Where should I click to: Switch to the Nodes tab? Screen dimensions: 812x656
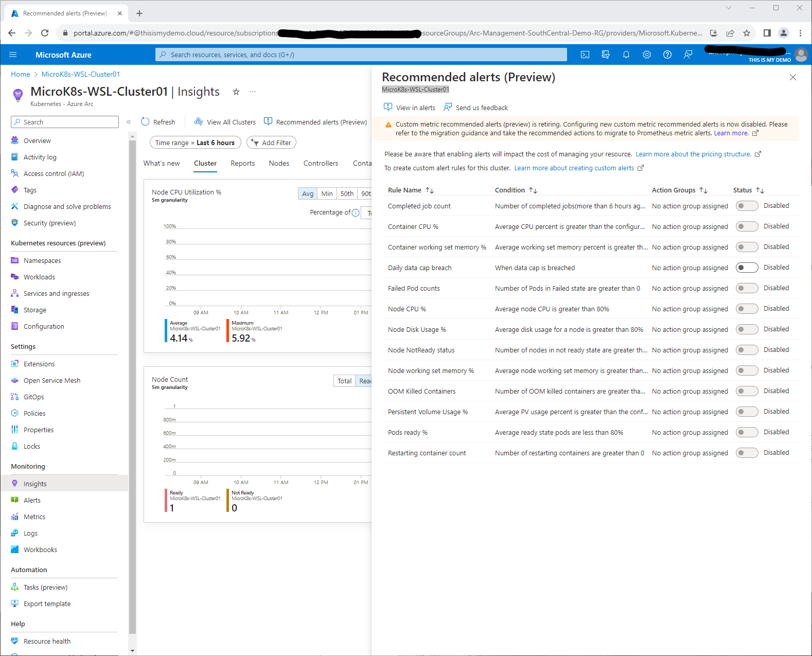(x=279, y=163)
